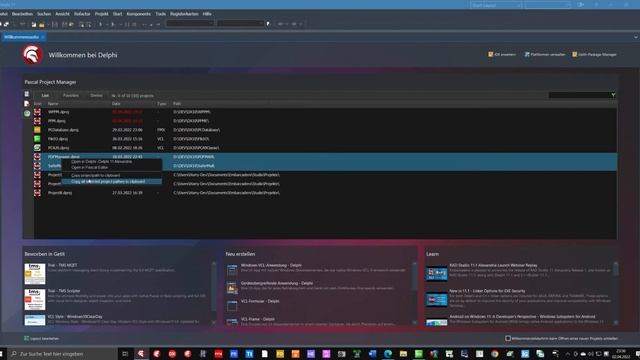The width and height of the screenshot is (640, 360).
Task: Sort projects by the Date column header
Action: [x=116, y=104]
